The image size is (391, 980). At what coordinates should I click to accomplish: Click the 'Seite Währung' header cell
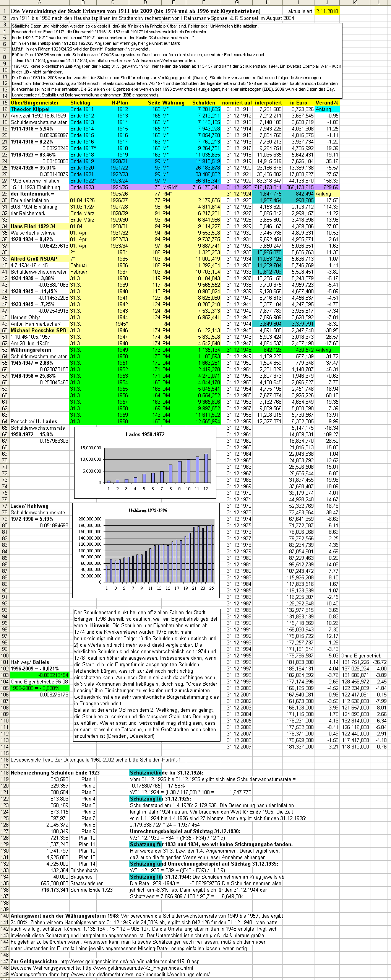(166, 103)
